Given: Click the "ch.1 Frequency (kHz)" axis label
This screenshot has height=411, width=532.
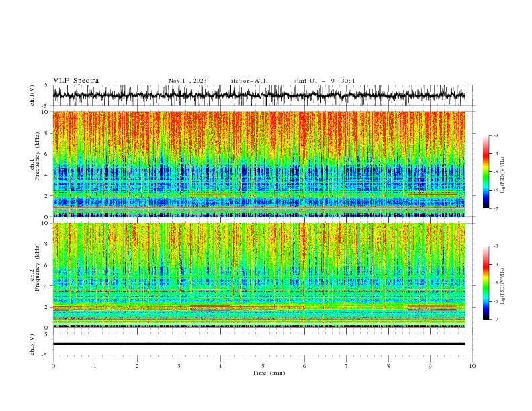Looking at the screenshot, I should (36, 155).
